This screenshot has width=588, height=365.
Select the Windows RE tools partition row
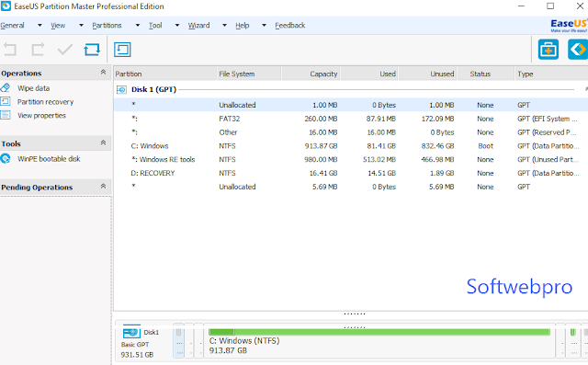(351, 159)
